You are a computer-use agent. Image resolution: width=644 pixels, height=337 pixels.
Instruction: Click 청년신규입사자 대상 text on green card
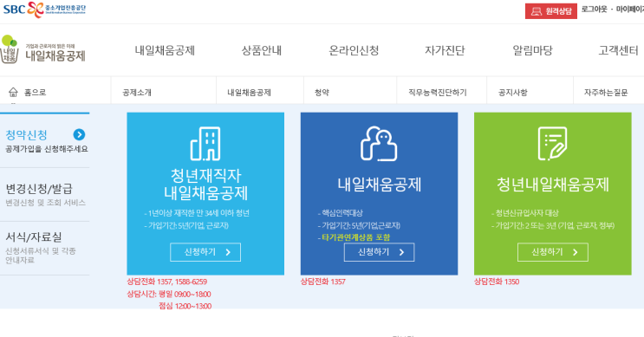pos(527,213)
